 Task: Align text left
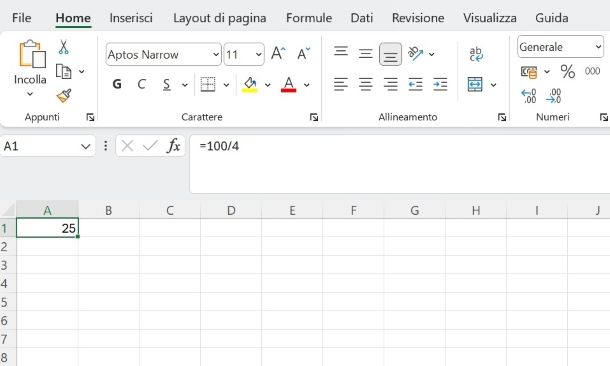pyautogui.click(x=341, y=84)
